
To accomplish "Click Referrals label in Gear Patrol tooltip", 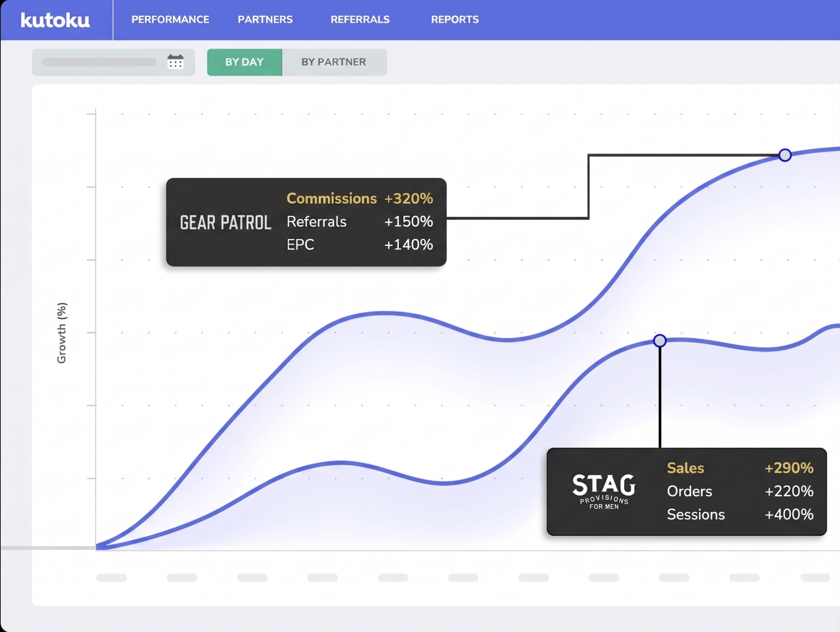I will 316,222.
